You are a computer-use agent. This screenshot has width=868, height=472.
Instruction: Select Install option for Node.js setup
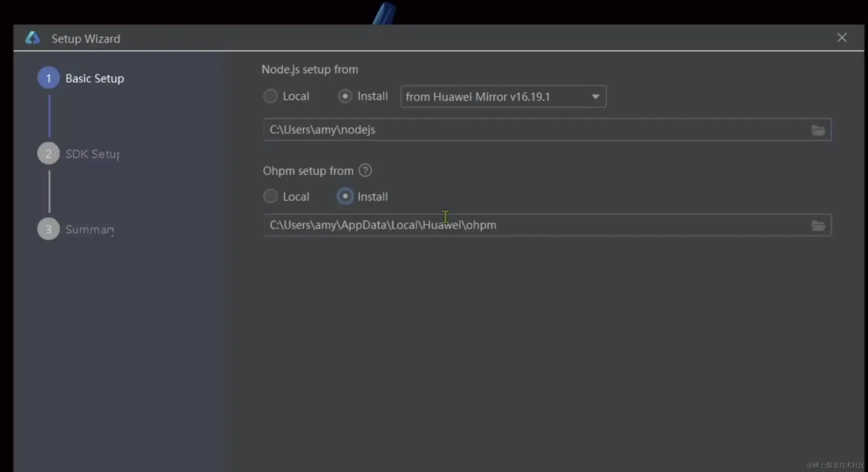[x=345, y=96]
